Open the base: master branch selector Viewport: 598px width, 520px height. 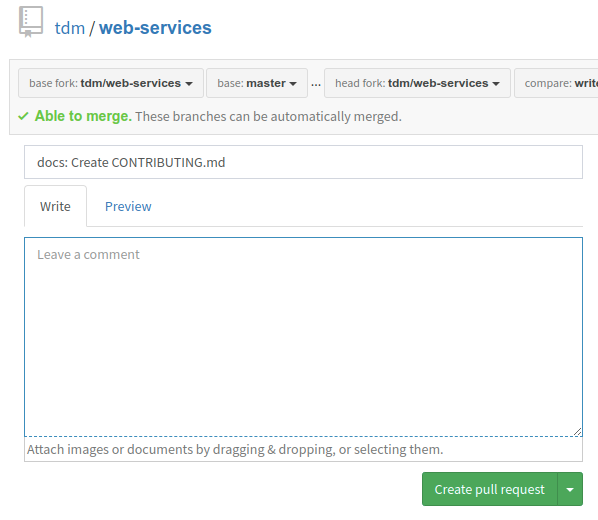257,83
